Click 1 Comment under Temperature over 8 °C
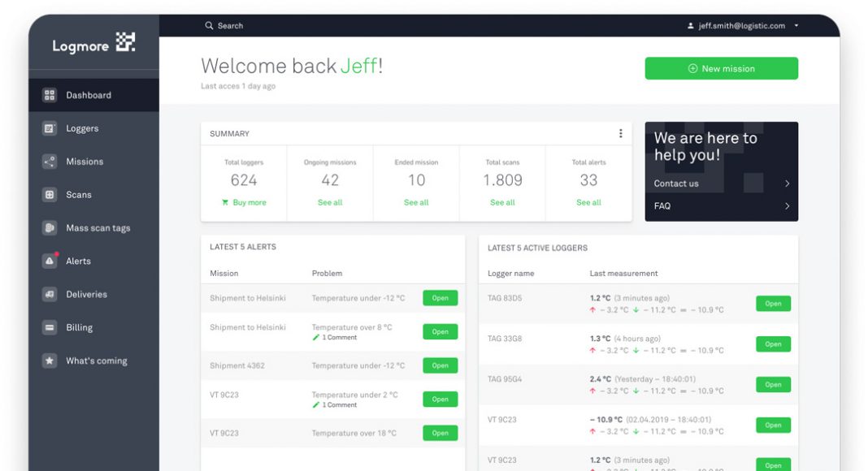The image size is (868, 471). point(340,337)
